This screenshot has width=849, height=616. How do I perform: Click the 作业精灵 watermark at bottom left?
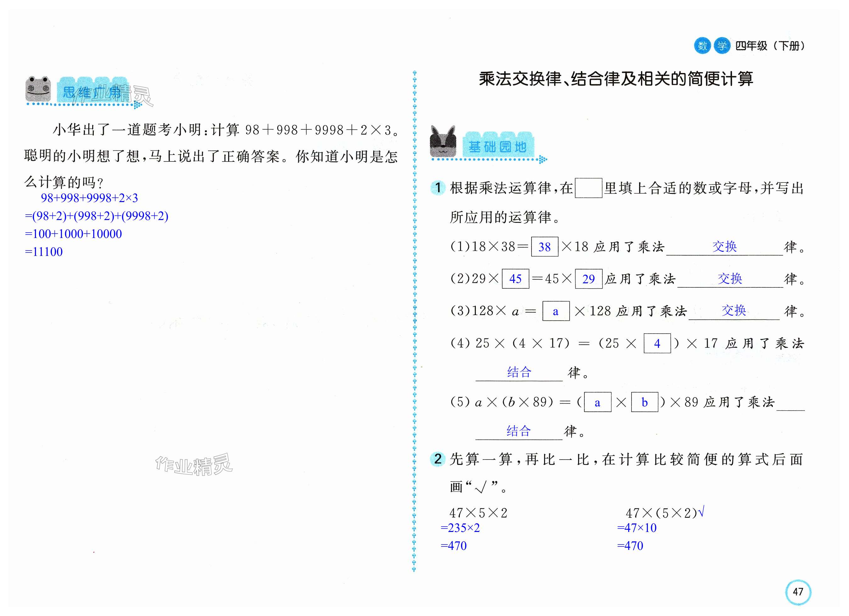point(194,465)
